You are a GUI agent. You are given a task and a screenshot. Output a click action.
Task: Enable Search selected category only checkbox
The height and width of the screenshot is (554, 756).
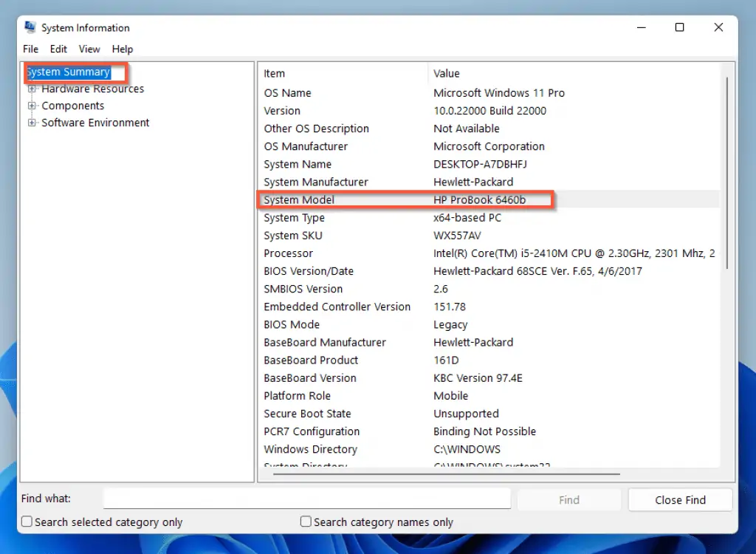point(27,521)
